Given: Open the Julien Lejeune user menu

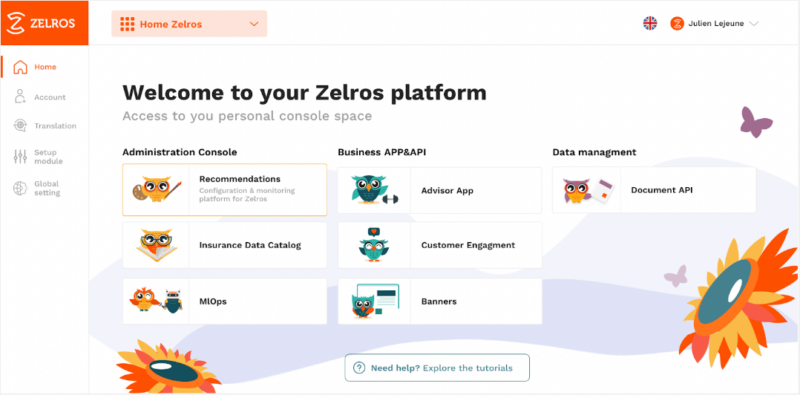Looking at the screenshot, I should pyautogui.click(x=714, y=23).
